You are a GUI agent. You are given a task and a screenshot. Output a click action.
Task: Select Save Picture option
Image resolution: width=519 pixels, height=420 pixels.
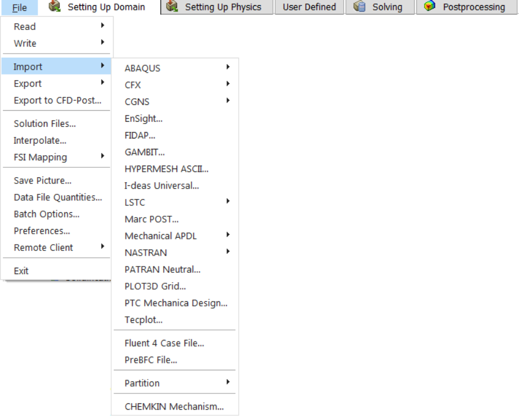[x=57, y=181]
